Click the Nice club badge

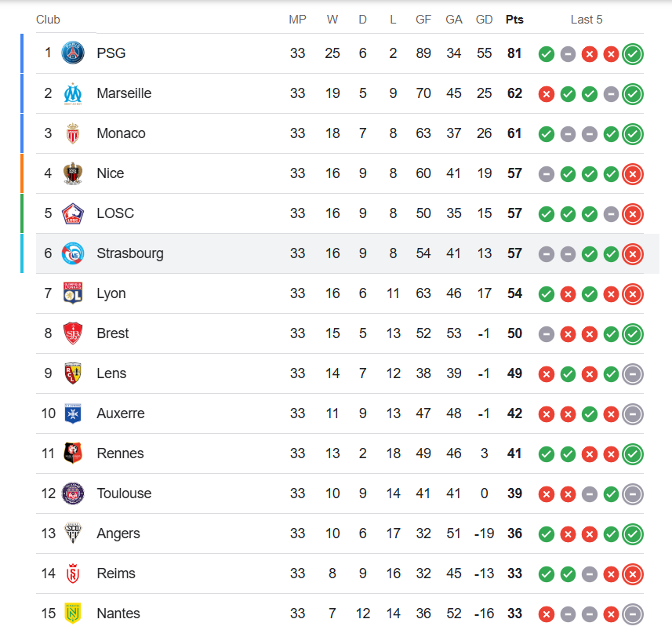click(x=73, y=173)
